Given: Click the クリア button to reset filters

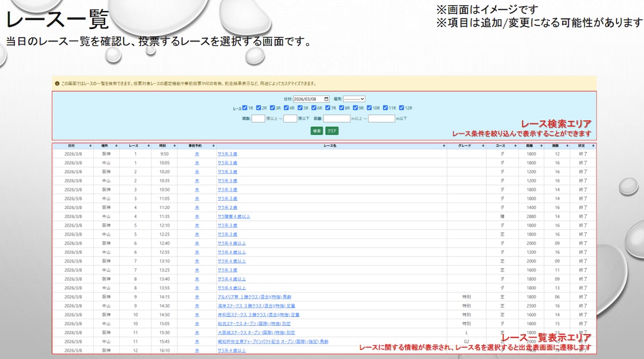Looking at the screenshot, I should 332,131.
